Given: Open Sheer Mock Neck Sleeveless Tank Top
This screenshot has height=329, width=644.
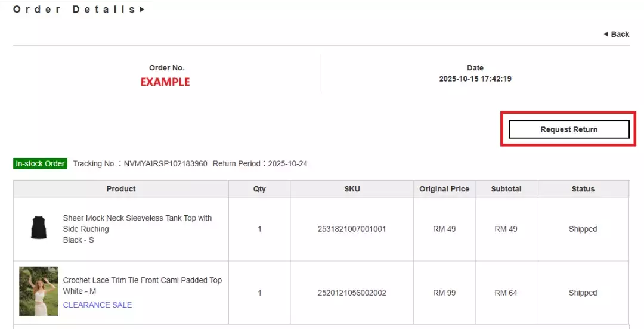Looking at the screenshot, I should click(x=137, y=224).
